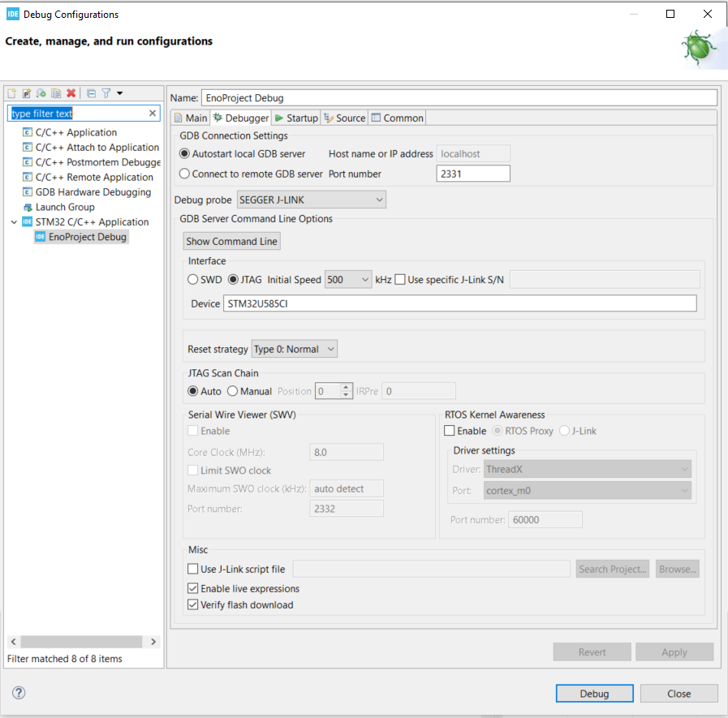Click the help question mark icon
Viewport: 728px width, 718px height.
point(19,693)
